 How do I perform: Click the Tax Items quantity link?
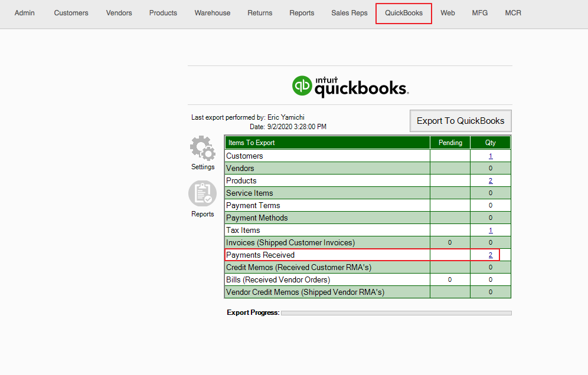point(491,231)
